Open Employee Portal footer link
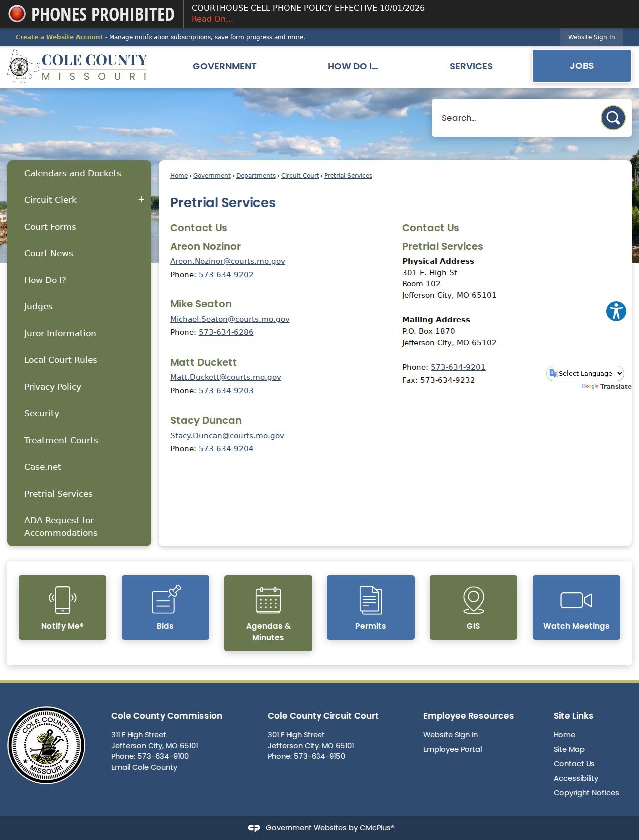This screenshot has width=639, height=840. [x=453, y=749]
